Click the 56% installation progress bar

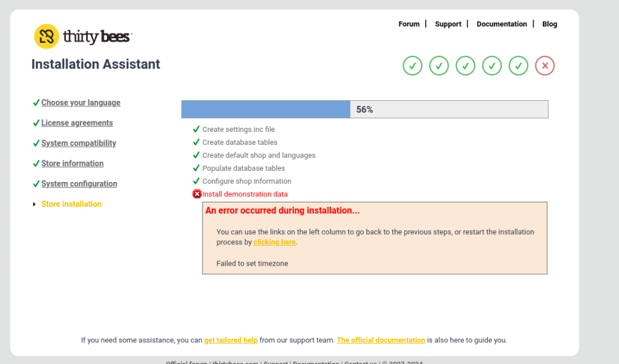tap(365, 110)
